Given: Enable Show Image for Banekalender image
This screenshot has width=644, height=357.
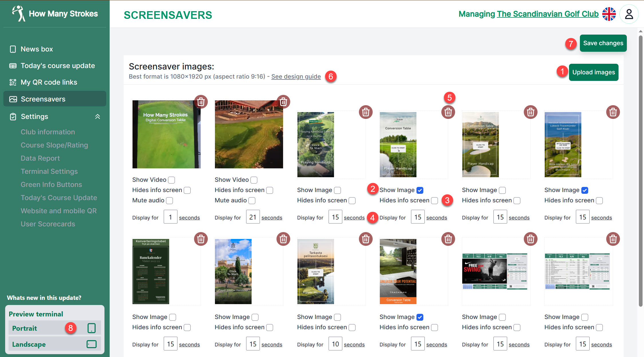Looking at the screenshot, I should (173, 317).
